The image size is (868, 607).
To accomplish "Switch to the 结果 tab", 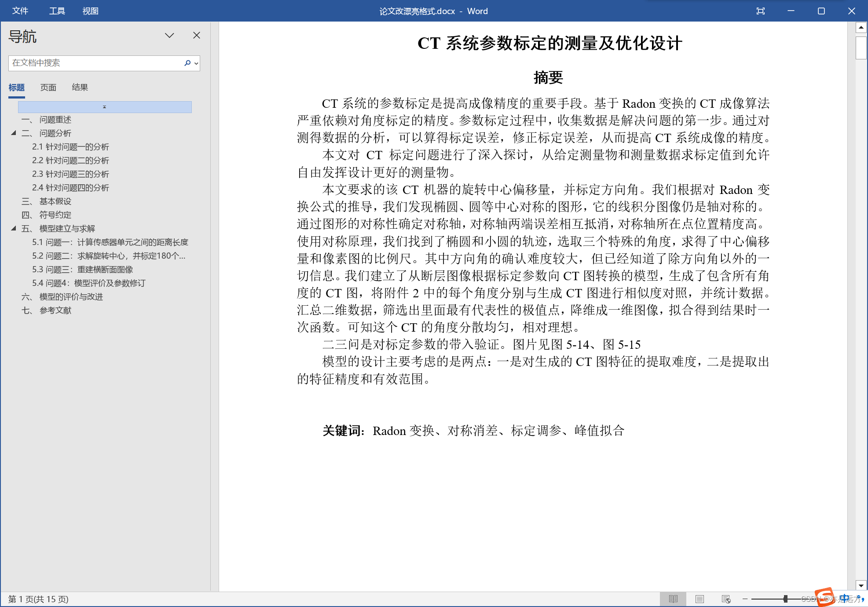I will [80, 87].
